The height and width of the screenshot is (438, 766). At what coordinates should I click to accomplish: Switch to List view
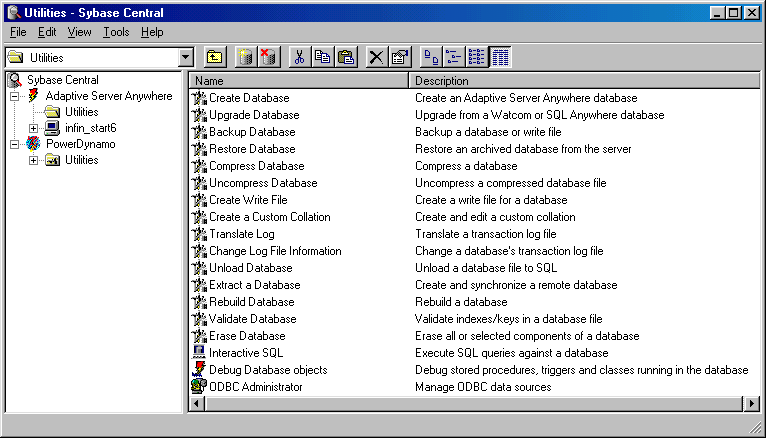pos(476,57)
